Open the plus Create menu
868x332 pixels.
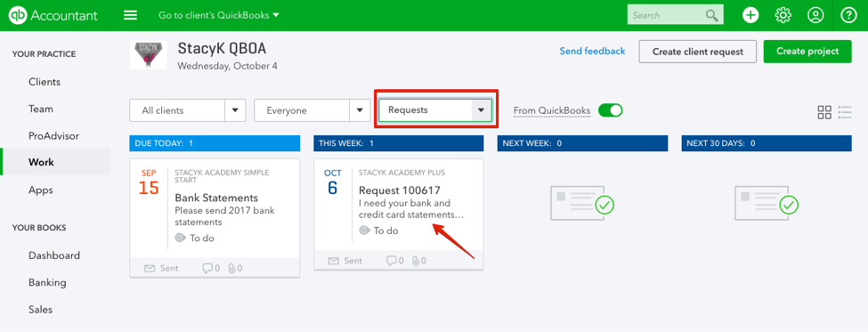coord(750,15)
